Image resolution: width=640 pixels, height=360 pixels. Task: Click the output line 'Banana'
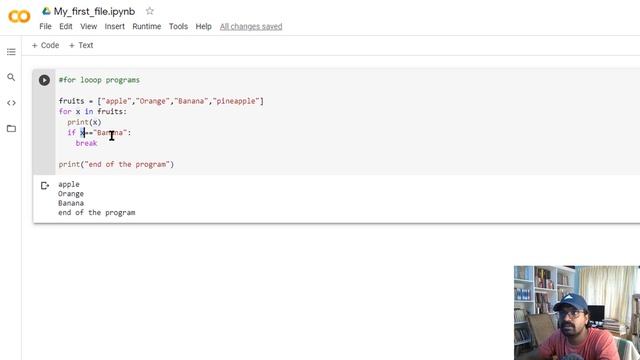pyautogui.click(x=71, y=203)
